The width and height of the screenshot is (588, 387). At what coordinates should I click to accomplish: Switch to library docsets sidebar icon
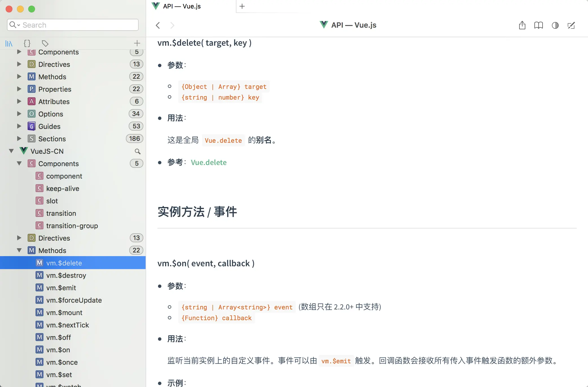tap(9, 43)
